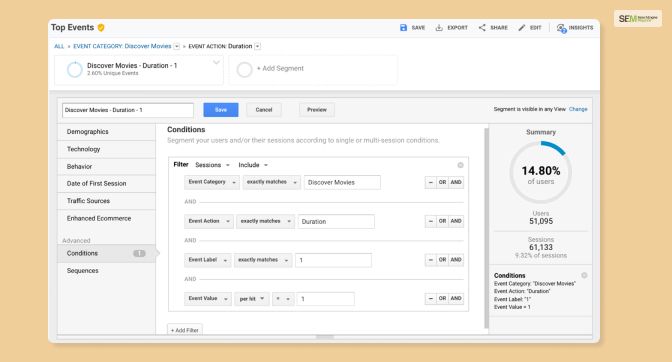Image resolution: width=672 pixels, height=362 pixels.
Task: Open the per hit dropdown
Action: click(x=252, y=299)
